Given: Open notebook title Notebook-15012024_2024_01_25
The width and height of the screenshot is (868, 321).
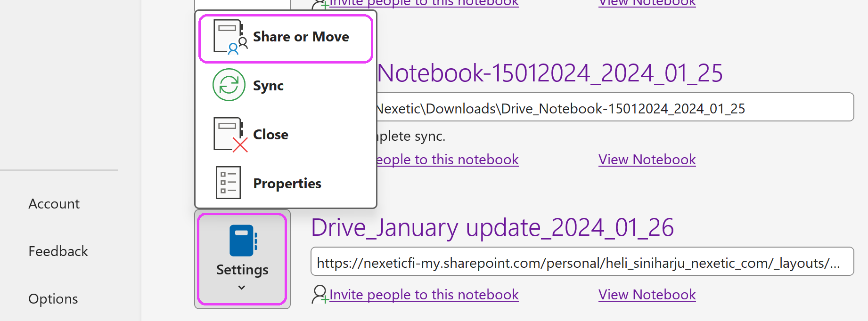Looking at the screenshot, I should coord(549,73).
